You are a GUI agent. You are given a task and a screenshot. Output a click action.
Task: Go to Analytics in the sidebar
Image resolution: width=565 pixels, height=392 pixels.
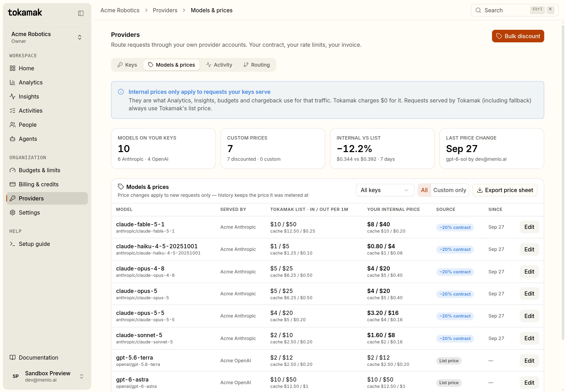click(47, 82)
